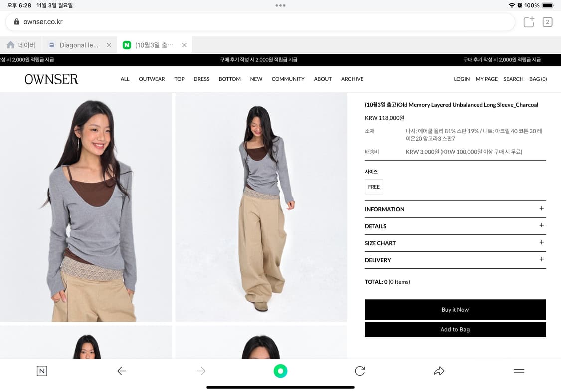Tap the add new tab icon
The height and width of the screenshot is (392, 561).
(528, 22)
